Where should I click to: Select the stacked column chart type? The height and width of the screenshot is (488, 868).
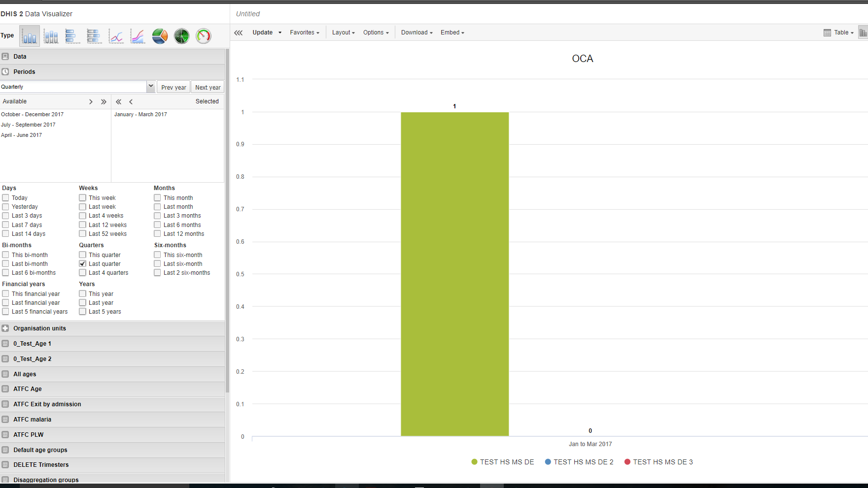[x=51, y=36]
